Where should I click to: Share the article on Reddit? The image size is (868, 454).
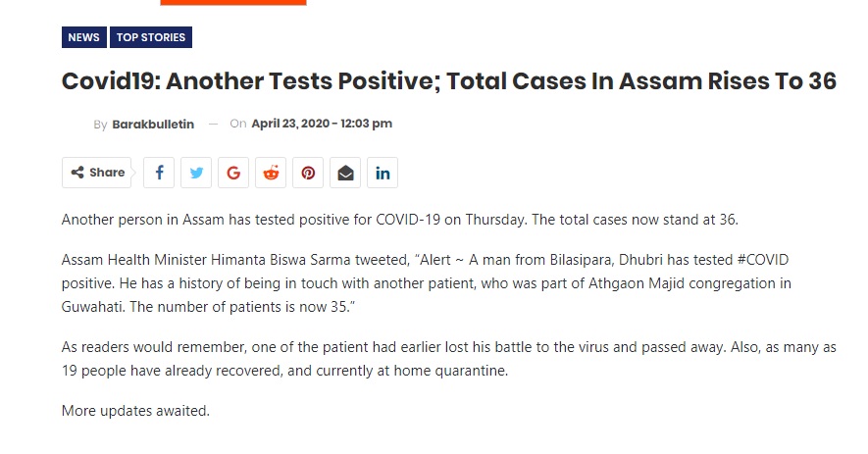[271, 173]
